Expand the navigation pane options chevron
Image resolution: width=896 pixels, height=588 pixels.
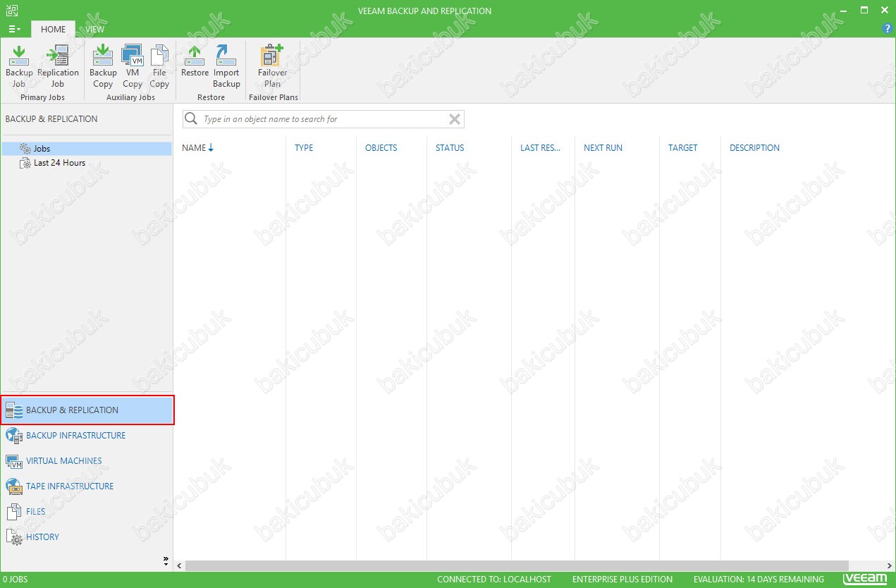166,561
